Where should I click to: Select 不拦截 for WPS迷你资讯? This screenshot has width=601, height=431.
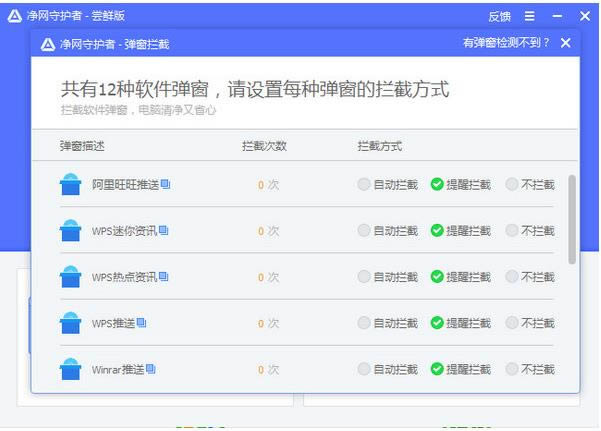(512, 231)
